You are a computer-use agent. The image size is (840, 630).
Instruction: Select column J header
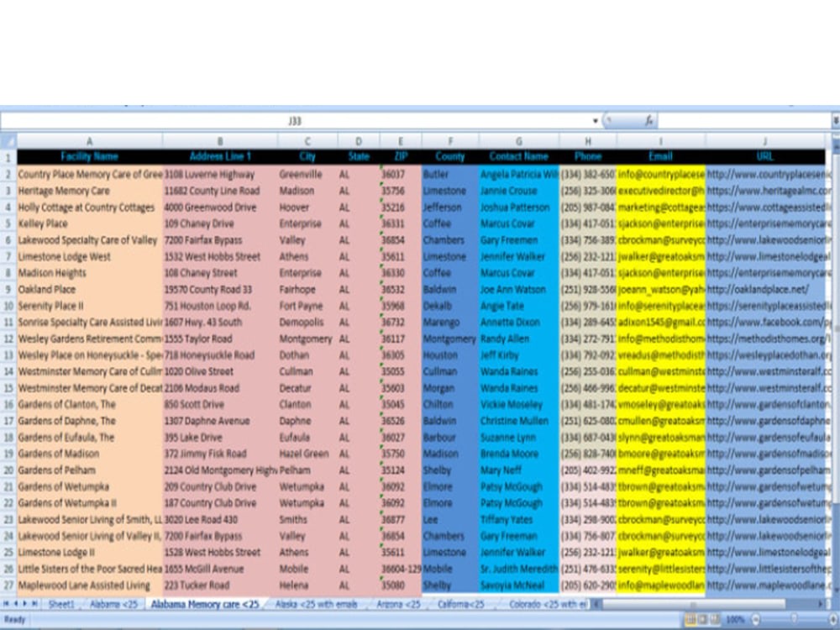click(765, 142)
